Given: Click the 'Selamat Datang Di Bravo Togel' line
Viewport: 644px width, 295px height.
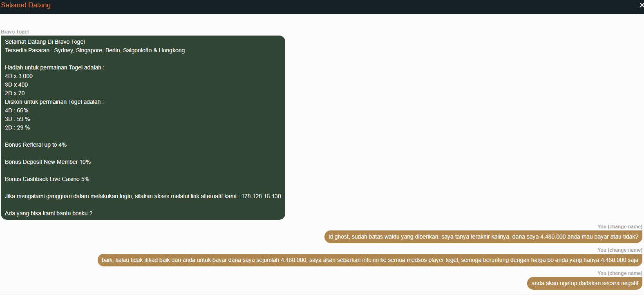Looking at the screenshot, I should coord(45,42).
